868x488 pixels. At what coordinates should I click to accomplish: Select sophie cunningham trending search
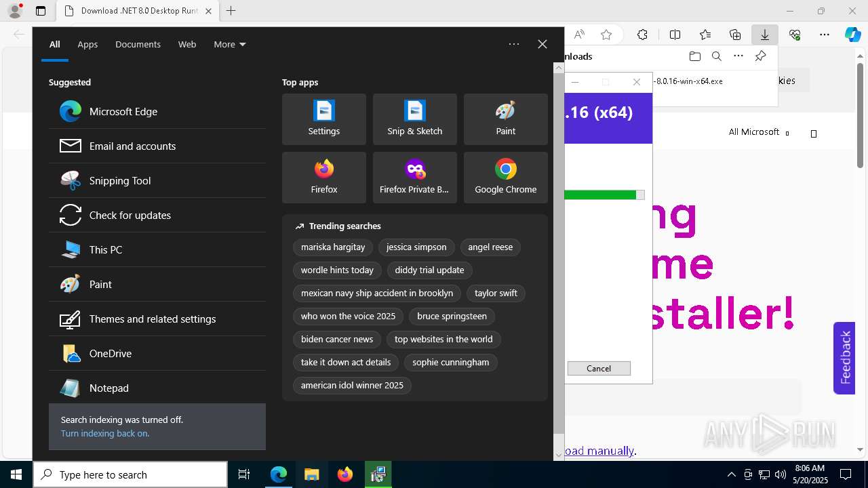(450, 363)
